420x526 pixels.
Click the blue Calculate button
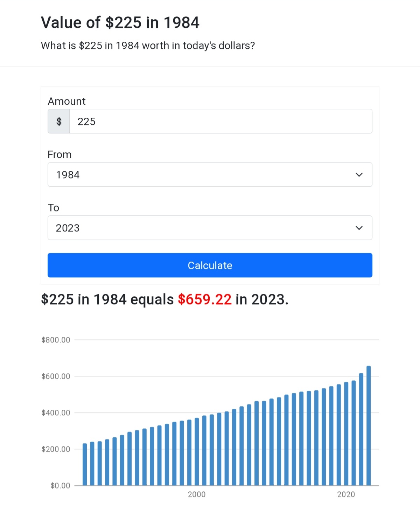coord(210,265)
